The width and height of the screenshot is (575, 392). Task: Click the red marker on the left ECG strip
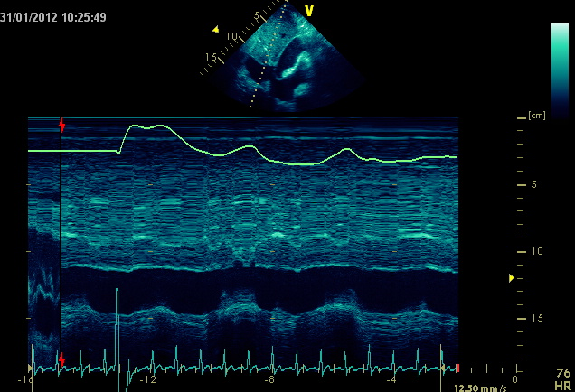(61, 360)
